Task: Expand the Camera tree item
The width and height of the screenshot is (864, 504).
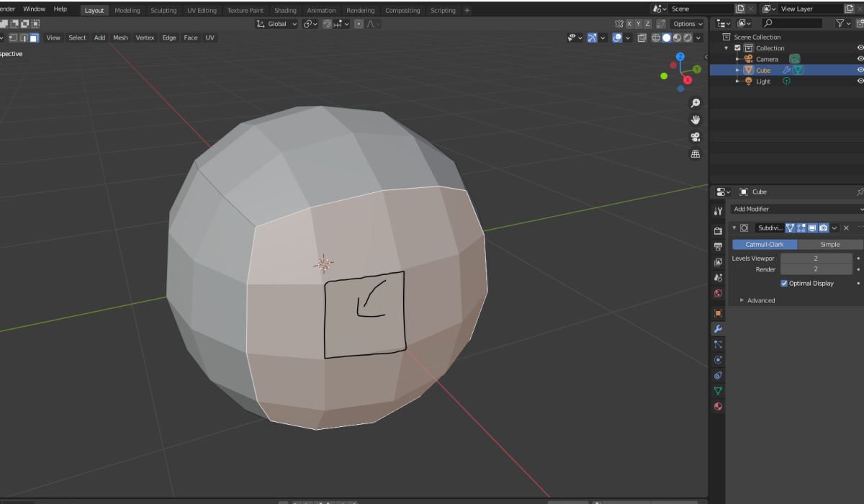Action: 737,59
